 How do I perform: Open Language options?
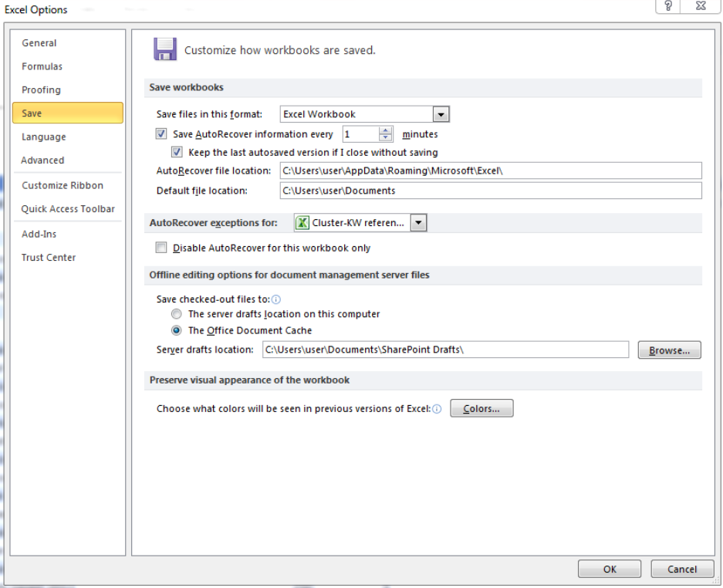pyautogui.click(x=68, y=137)
